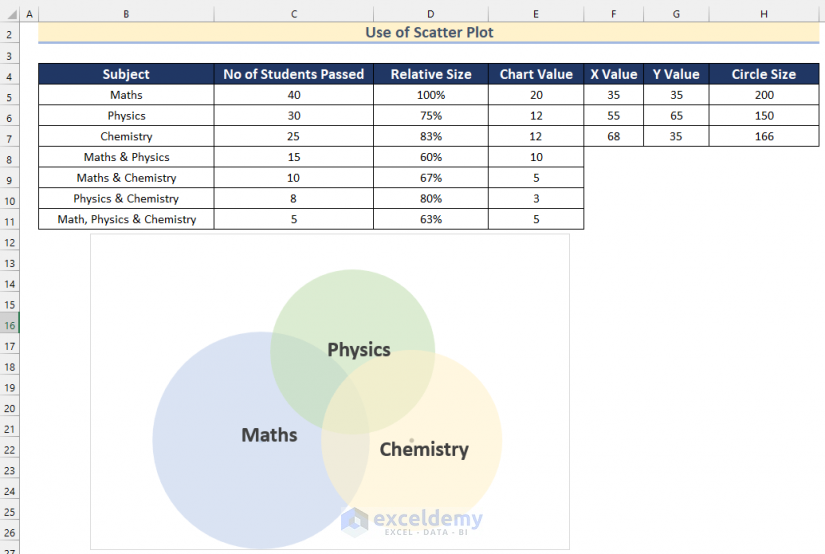Click the 'Circle Size' header cell

point(763,74)
